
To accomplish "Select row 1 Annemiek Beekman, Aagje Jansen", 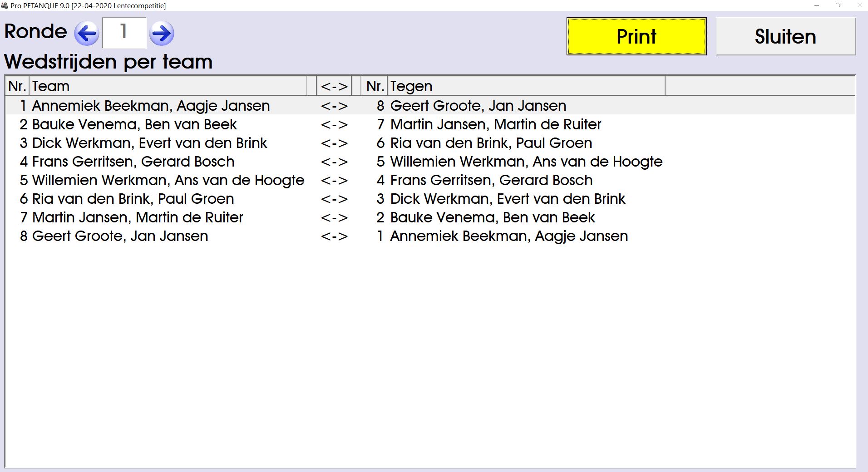I will tap(151, 106).
